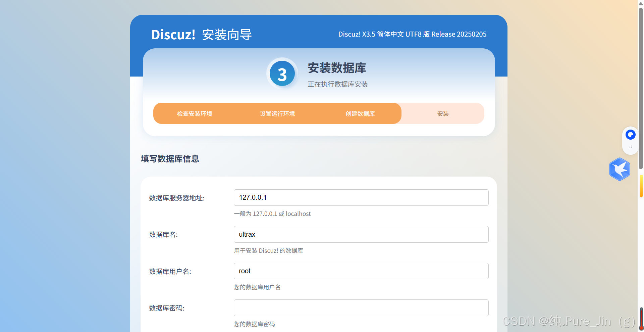Click the 正在执行数据库安装 subtitle

[338, 84]
